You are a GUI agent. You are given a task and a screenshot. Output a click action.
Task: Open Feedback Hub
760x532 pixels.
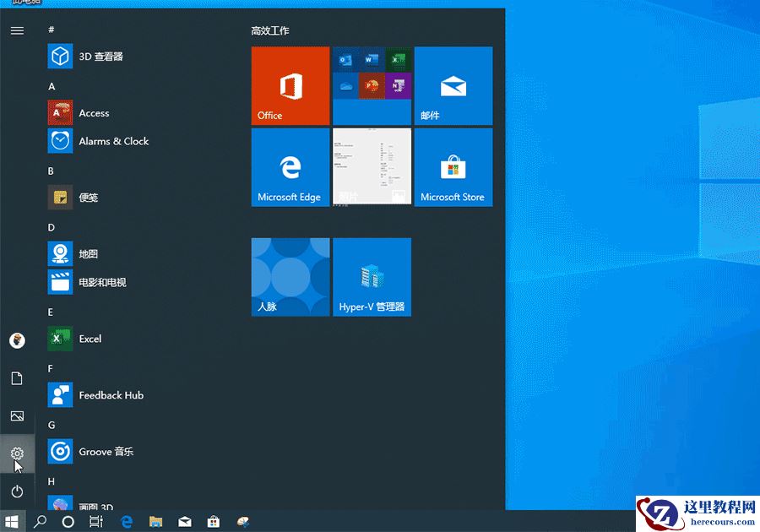[x=96, y=395]
